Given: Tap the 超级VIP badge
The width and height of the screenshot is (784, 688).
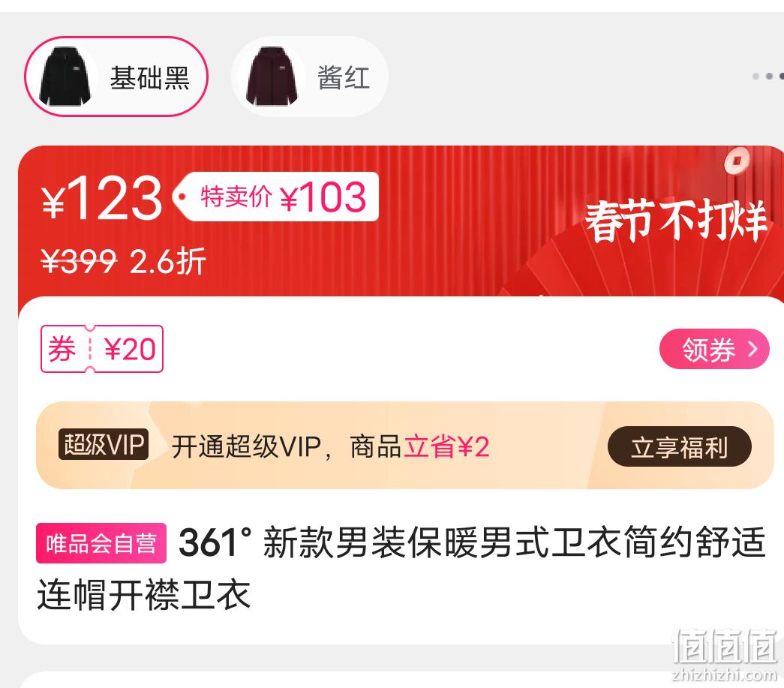Looking at the screenshot, I should click(104, 444).
